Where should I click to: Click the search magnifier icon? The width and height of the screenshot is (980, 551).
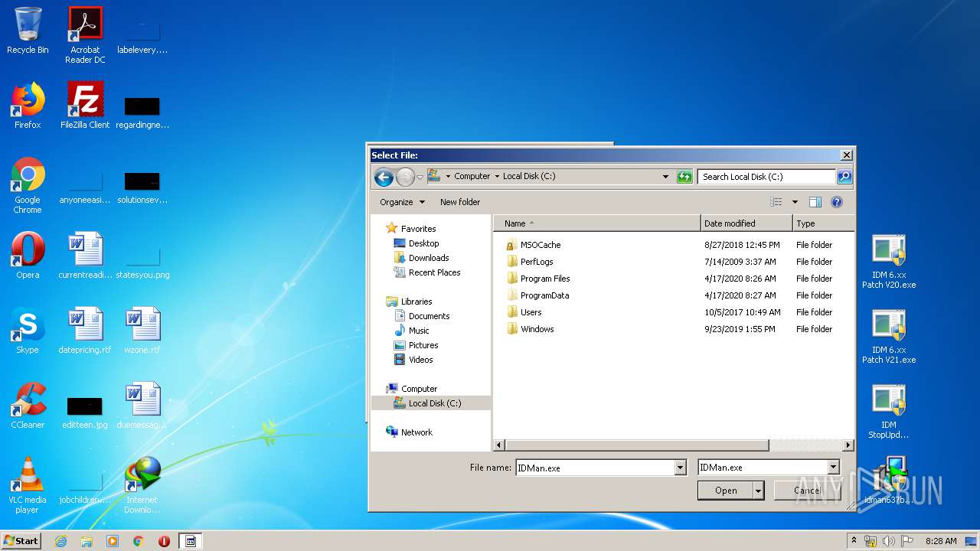(x=844, y=177)
